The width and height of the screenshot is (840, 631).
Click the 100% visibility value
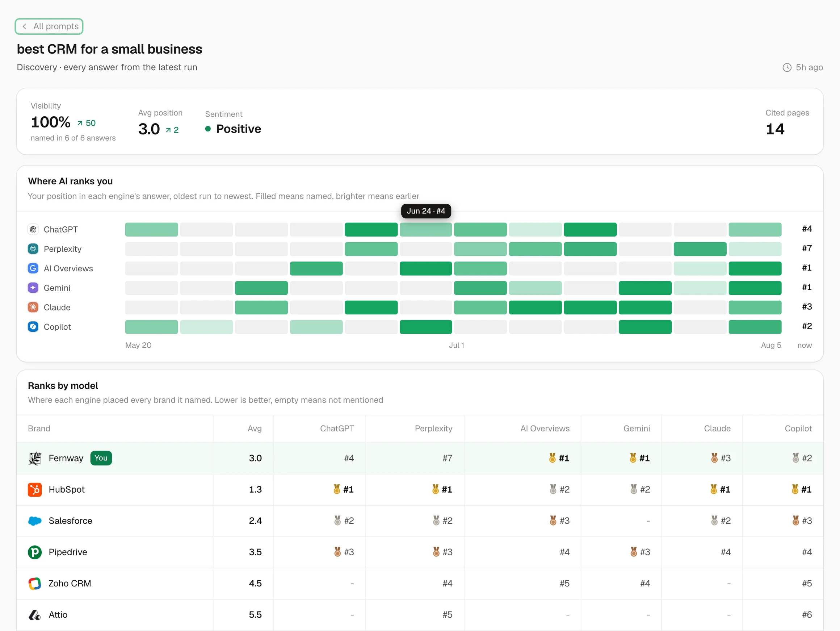[50, 122]
